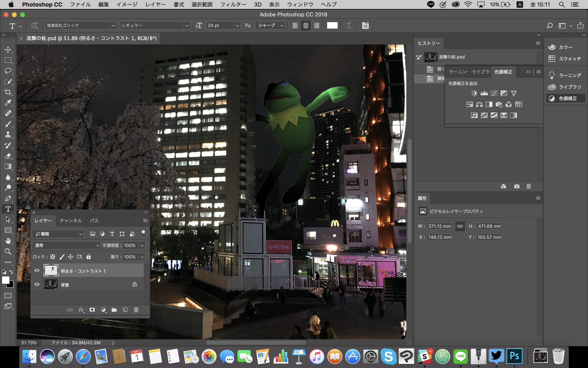This screenshot has height=368, width=588.
Task: Select the Brush tool
Action: pos(8,124)
